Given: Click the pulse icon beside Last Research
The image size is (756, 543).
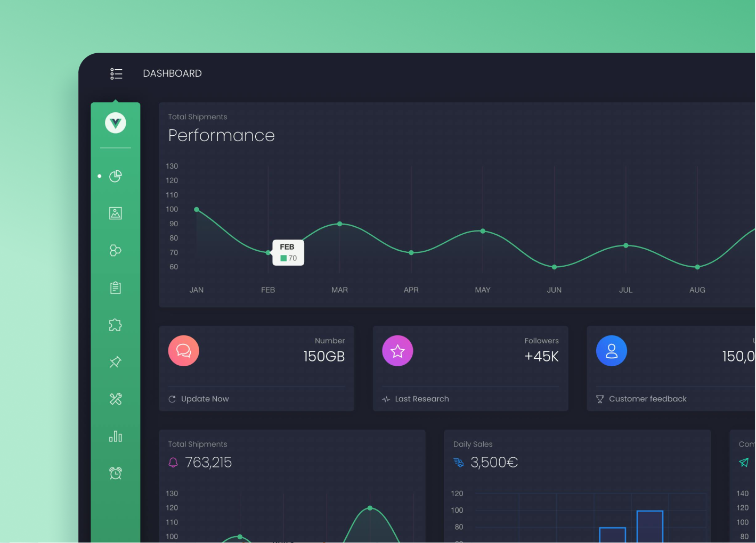Looking at the screenshot, I should click(x=386, y=399).
